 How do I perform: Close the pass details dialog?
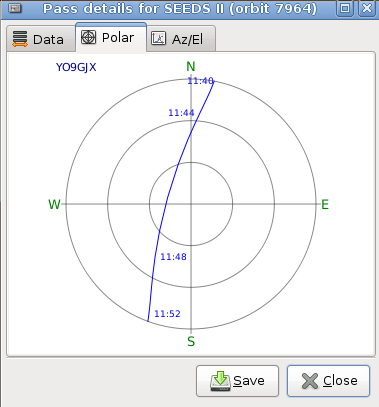pyautogui.click(x=328, y=381)
